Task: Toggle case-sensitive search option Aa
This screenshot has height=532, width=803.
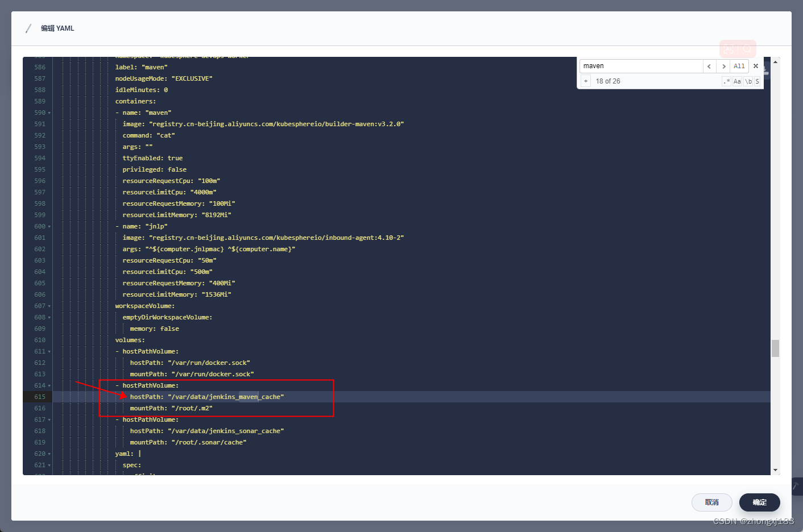Action: point(737,81)
